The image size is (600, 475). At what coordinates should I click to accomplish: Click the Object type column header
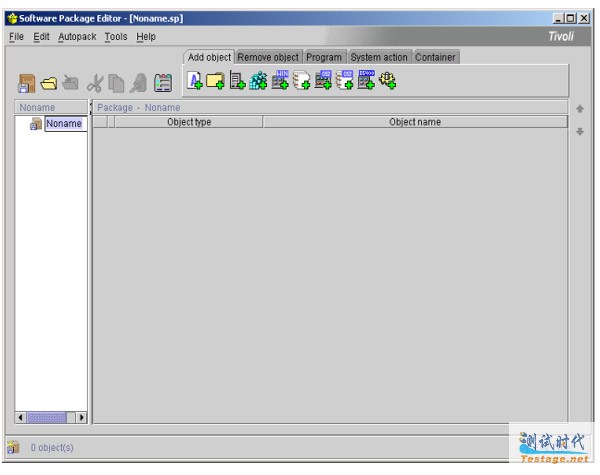[189, 122]
